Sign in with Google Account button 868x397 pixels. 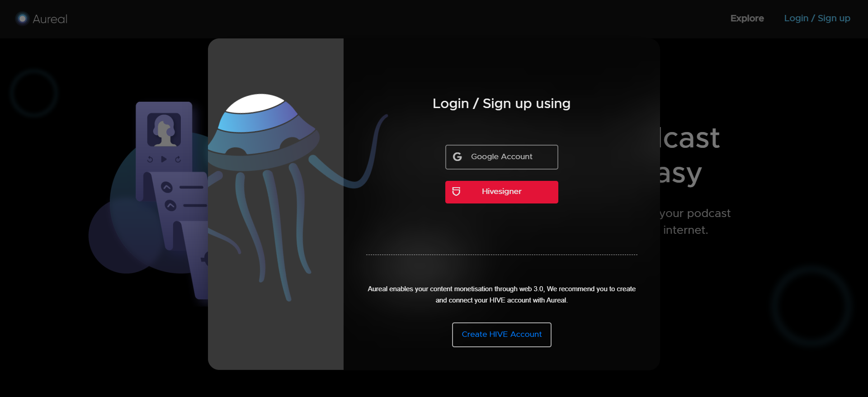click(501, 157)
